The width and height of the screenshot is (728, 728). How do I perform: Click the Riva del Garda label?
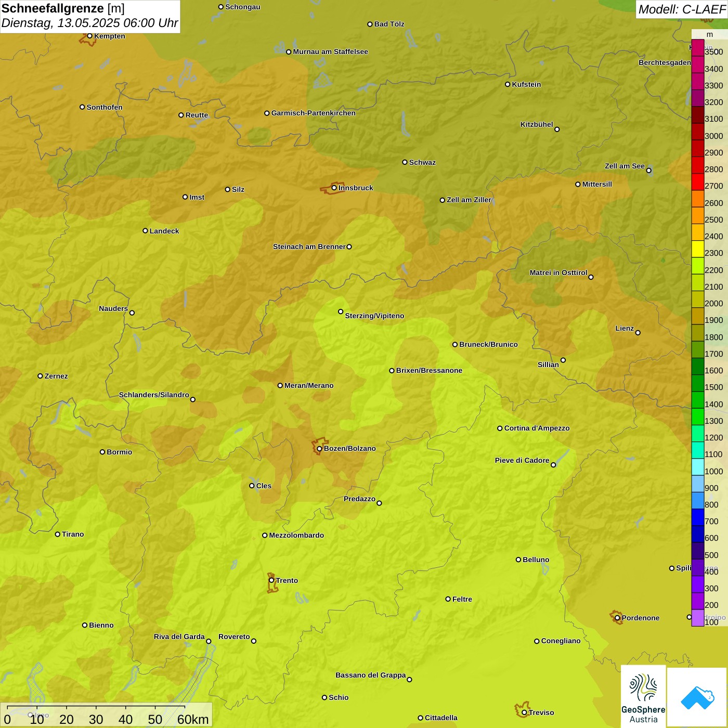(179, 636)
